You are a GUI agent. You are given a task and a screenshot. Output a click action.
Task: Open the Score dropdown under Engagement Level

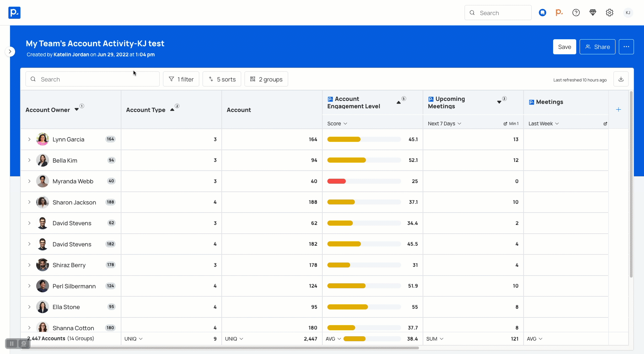pyautogui.click(x=337, y=124)
